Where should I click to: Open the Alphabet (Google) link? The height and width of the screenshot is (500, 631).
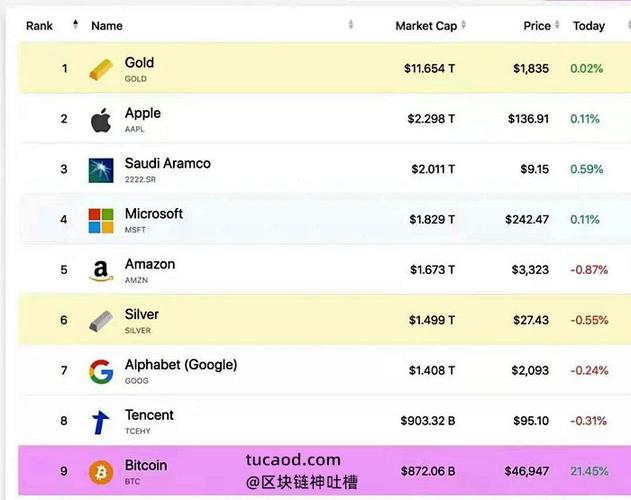click(x=181, y=365)
